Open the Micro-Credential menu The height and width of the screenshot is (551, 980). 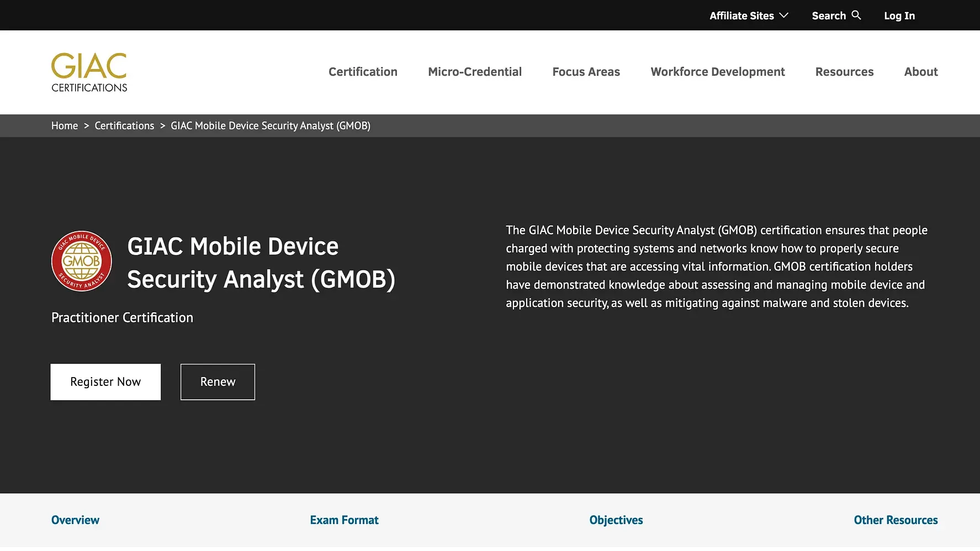click(475, 72)
